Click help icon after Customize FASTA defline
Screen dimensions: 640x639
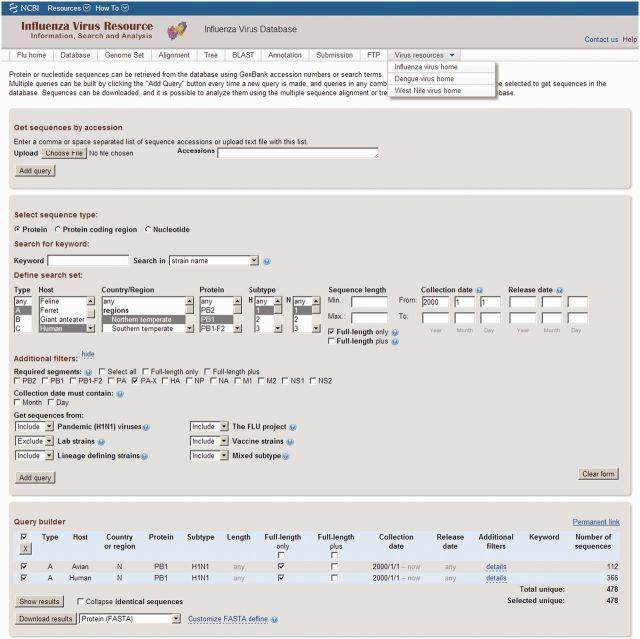click(x=272, y=619)
